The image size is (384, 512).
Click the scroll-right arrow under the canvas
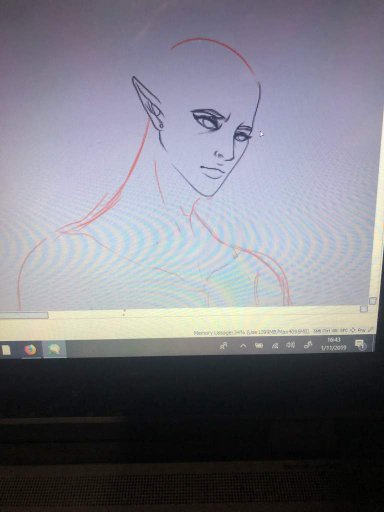coord(364,309)
